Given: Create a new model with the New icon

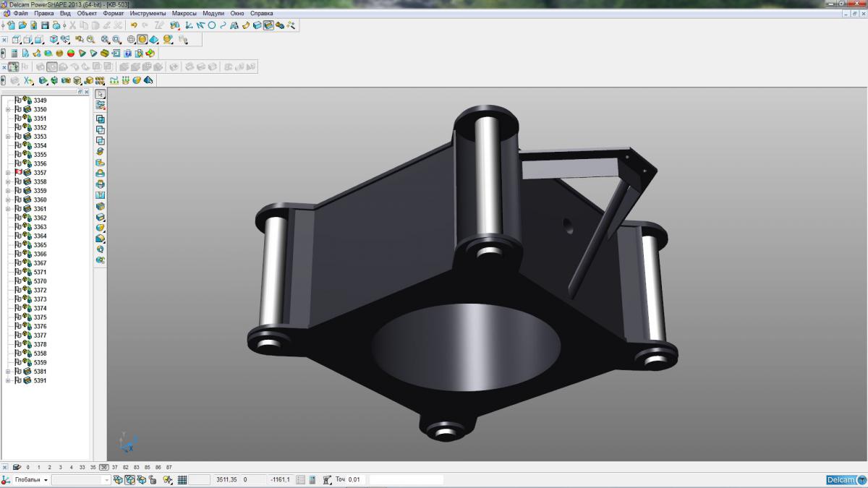Looking at the screenshot, I should pos(11,25).
